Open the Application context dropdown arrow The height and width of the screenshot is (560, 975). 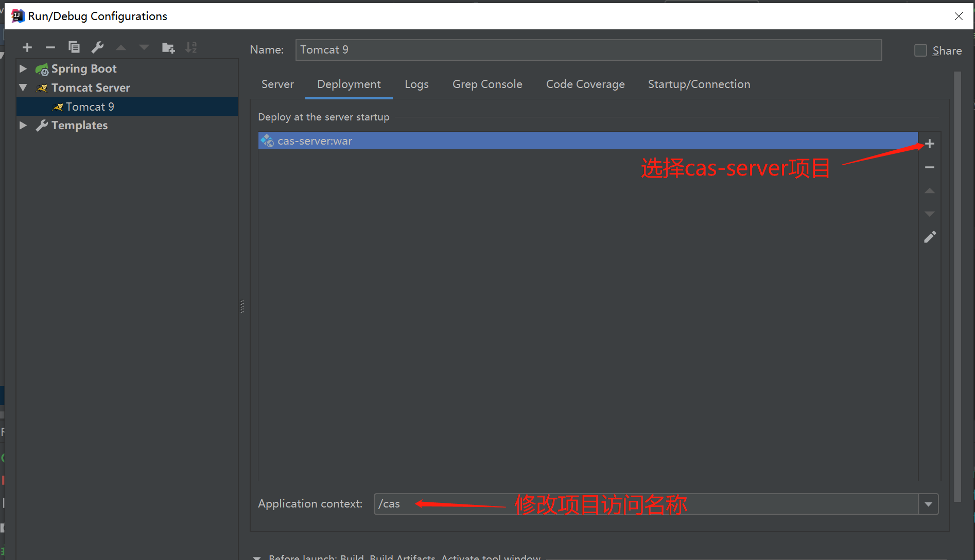pos(928,504)
